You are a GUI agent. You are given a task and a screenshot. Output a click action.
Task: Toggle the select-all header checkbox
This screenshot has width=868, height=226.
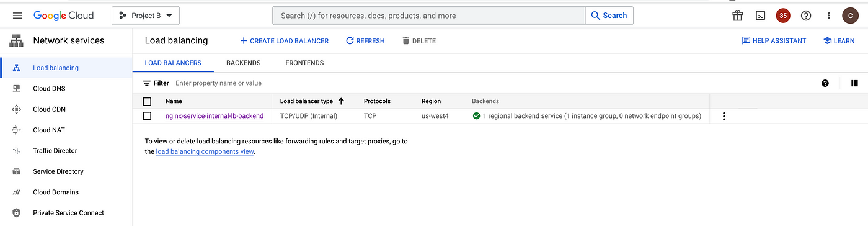(x=147, y=101)
